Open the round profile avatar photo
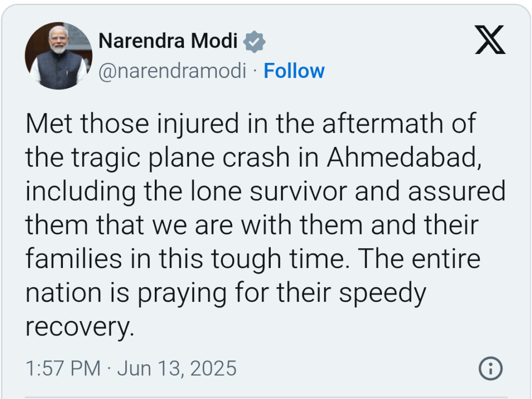The width and height of the screenshot is (532, 399). [x=59, y=56]
